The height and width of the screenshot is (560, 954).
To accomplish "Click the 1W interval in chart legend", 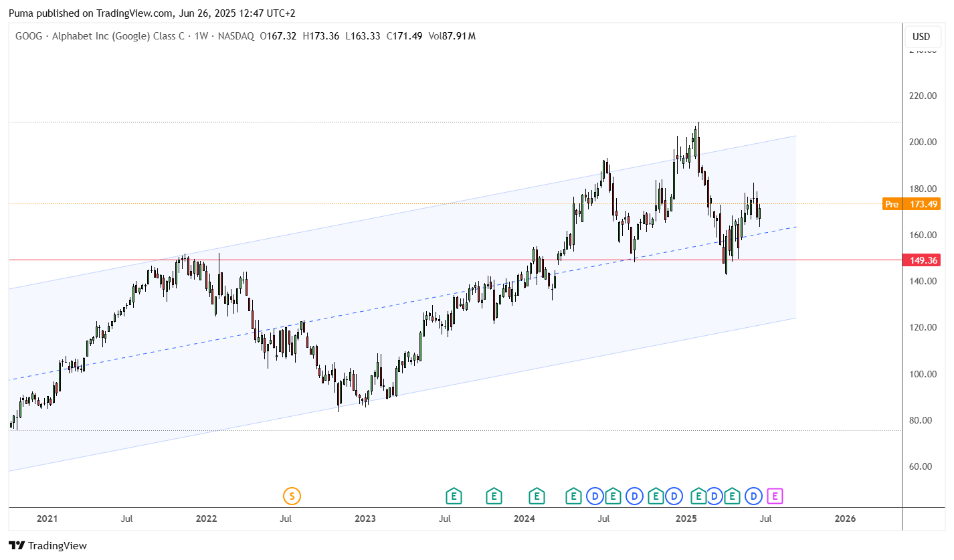I will point(201,36).
